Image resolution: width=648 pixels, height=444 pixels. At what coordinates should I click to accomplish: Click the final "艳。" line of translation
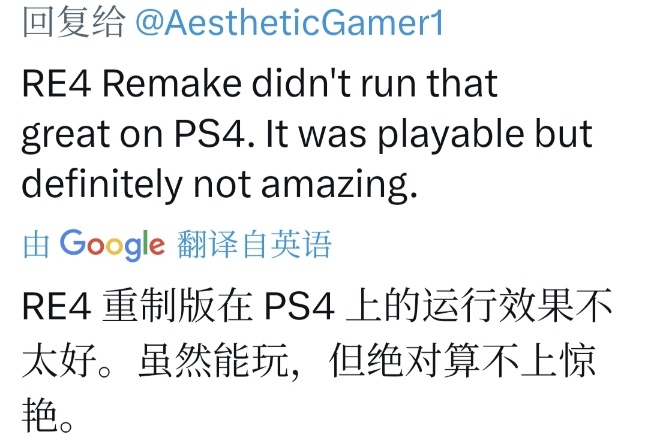pos(48,411)
